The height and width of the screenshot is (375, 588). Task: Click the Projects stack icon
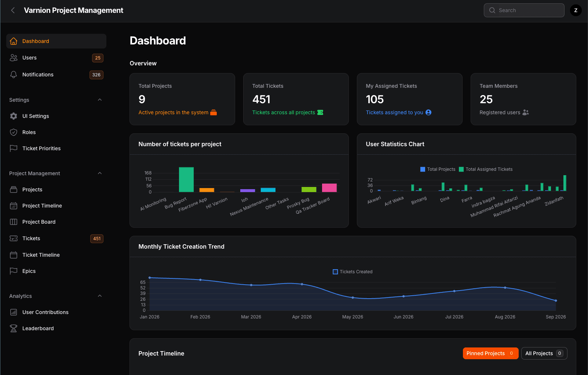tap(14, 190)
